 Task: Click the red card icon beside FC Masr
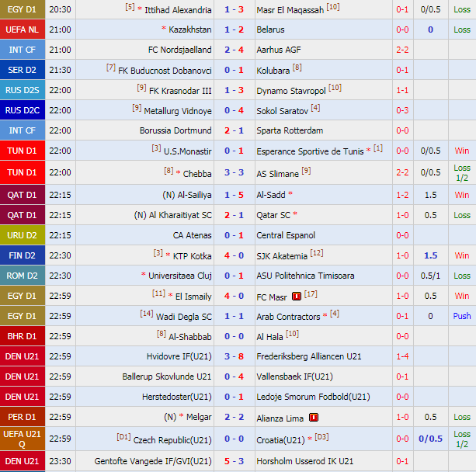[295, 297]
